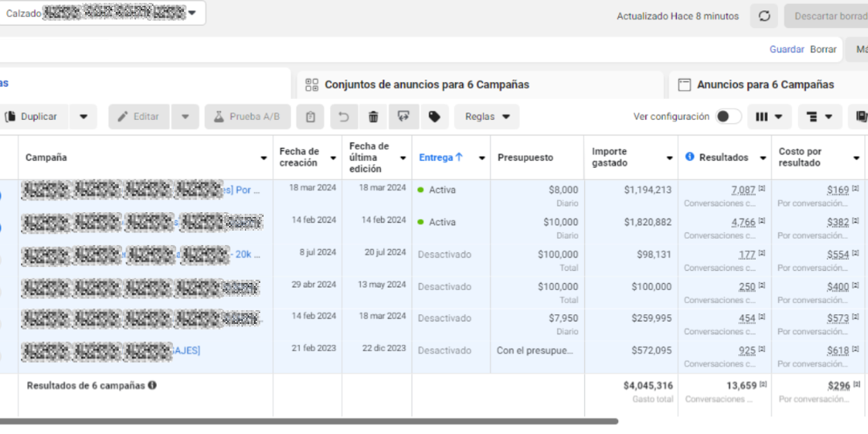Click the $618 cost per result
The image size is (868, 434).
click(x=838, y=350)
